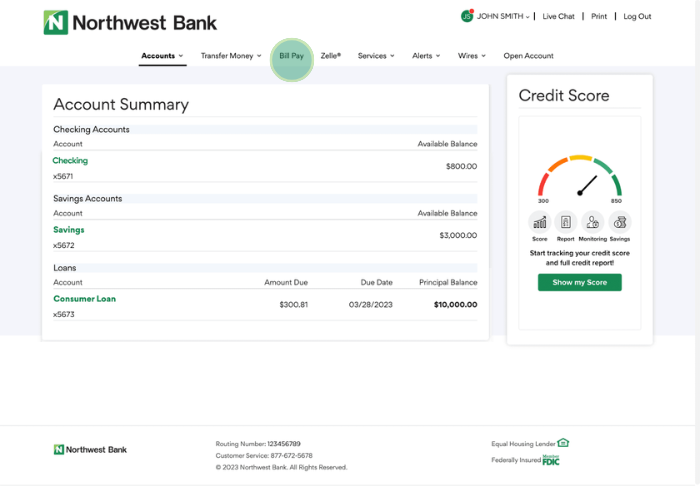Click the Northwest Bank logo in header
The image size is (700, 486).
tap(130, 22)
